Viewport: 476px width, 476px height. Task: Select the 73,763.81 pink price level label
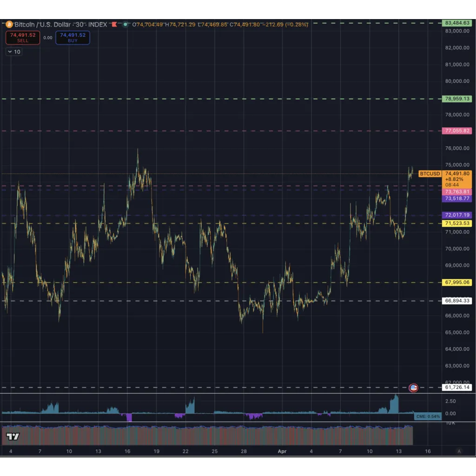[457, 192]
